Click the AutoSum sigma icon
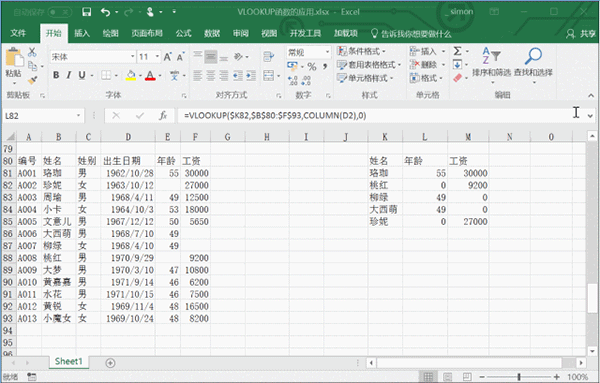Image resolution: width=600 pixels, height=383 pixels. click(457, 51)
